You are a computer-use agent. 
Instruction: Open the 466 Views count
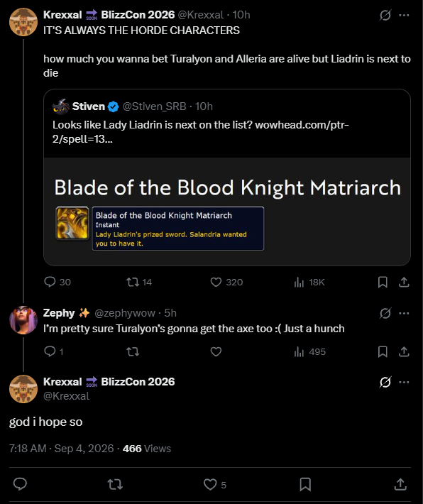147,449
